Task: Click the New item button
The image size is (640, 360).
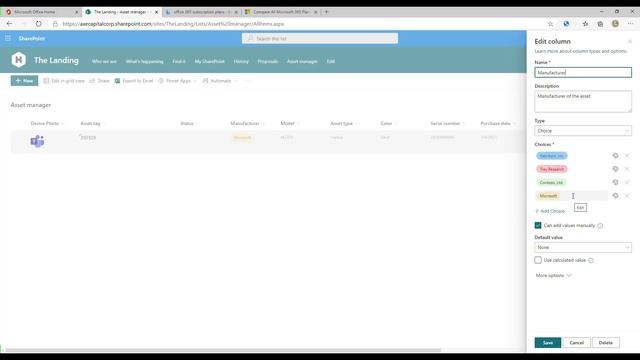Action: pyautogui.click(x=24, y=81)
